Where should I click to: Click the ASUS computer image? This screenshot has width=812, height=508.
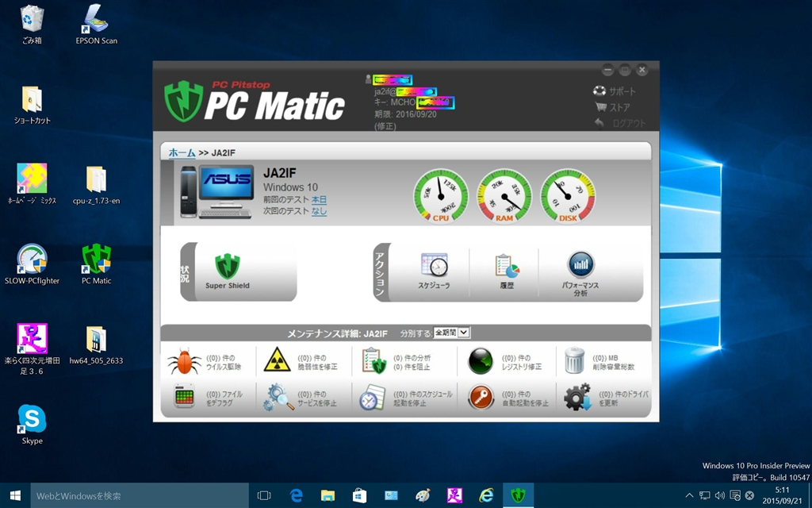(x=217, y=192)
